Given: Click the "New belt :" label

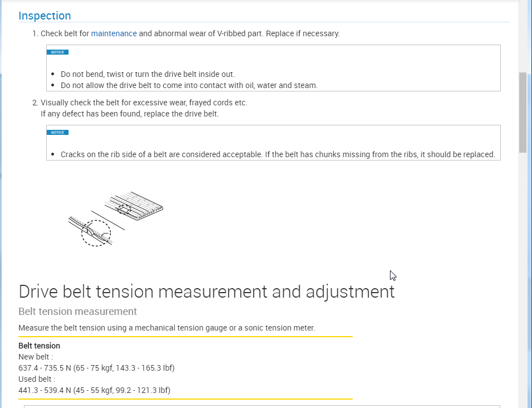Looking at the screenshot, I should click(x=36, y=357).
